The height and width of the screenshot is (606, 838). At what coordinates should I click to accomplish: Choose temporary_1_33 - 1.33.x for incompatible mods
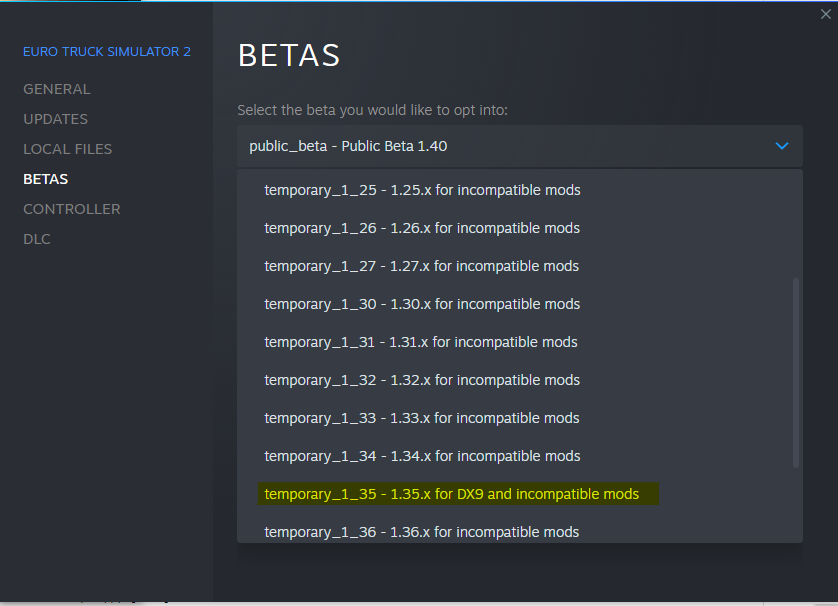click(x=520, y=418)
